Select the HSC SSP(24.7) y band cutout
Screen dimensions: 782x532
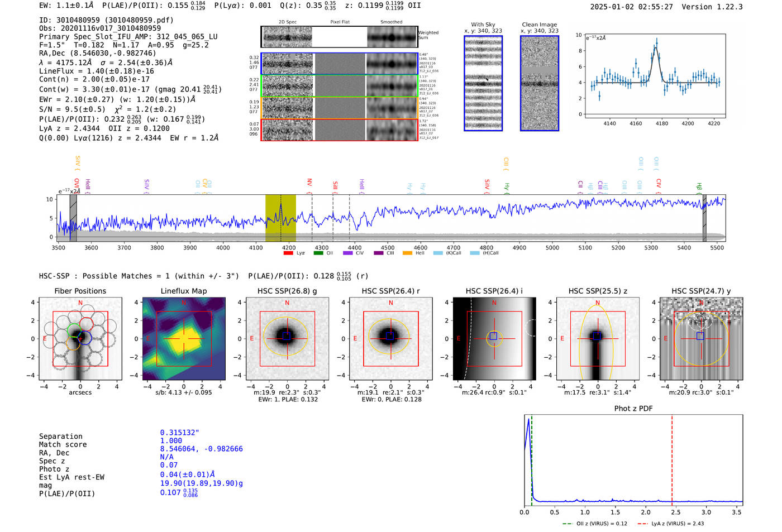(x=701, y=339)
